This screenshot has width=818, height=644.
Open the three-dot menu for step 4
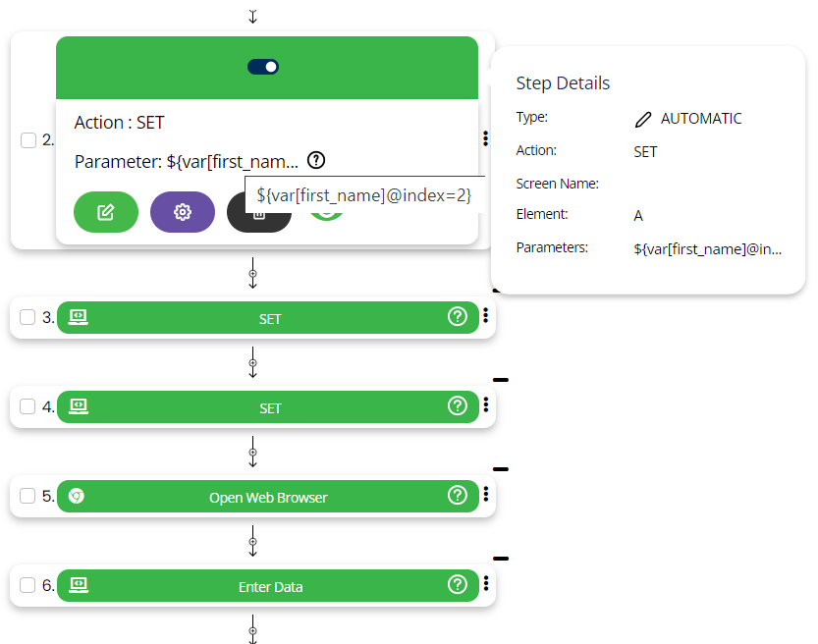tap(485, 405)
